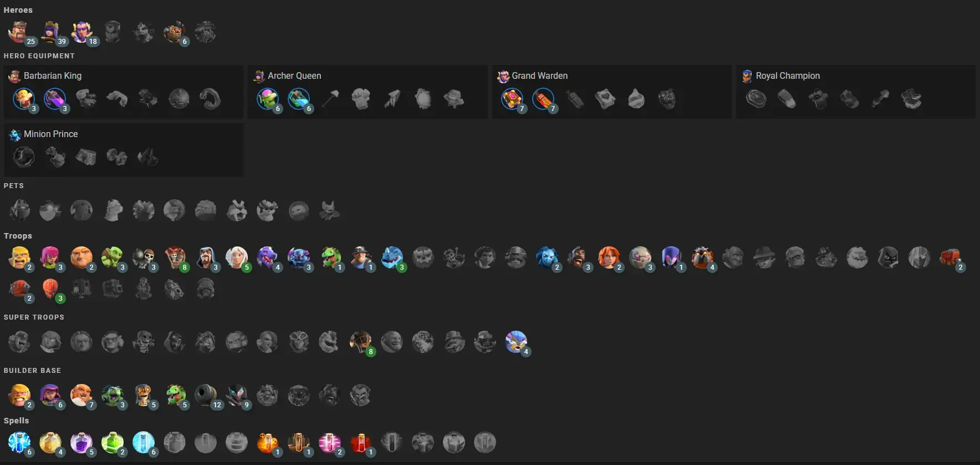Click the Lava Hound troop icon level 4
The width and height of the screenshot is (980, 465).
click(x=702, y=257)
